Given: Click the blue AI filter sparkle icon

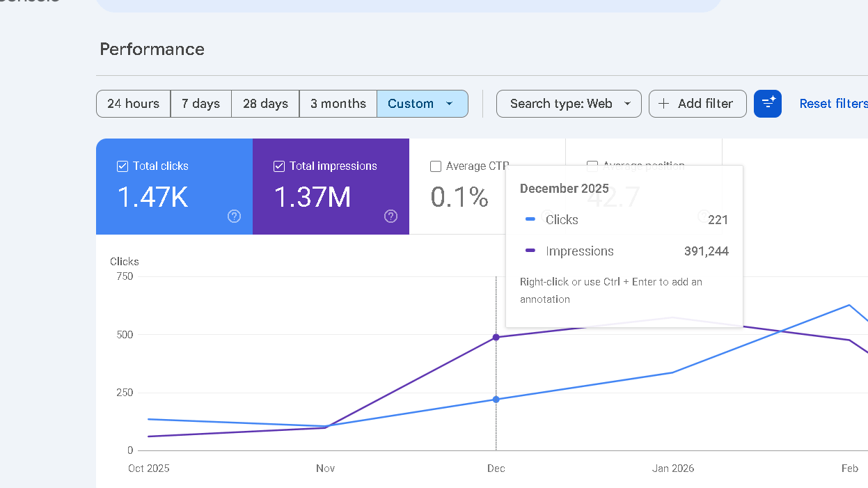Looking at the screenshot, I should (x=768, y=103).
